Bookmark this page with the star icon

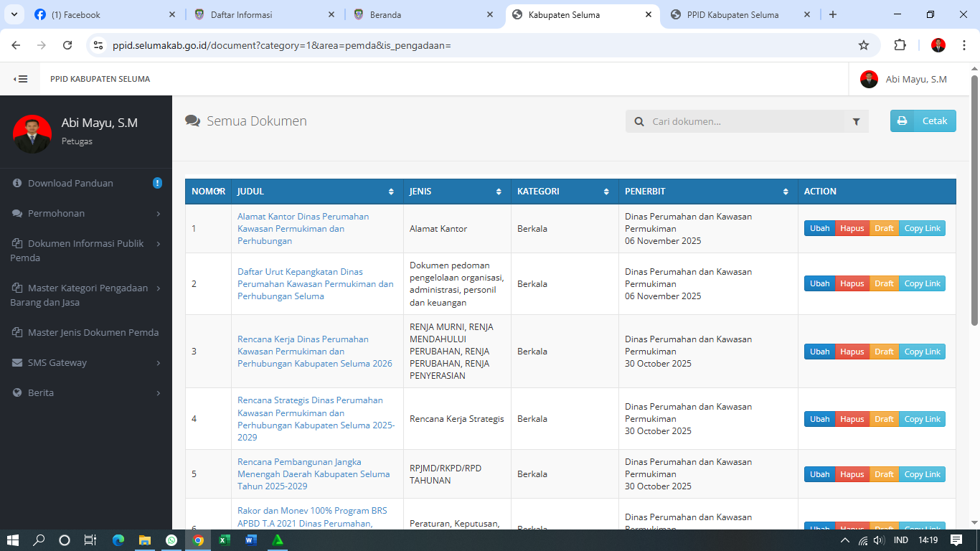point(864,45)
